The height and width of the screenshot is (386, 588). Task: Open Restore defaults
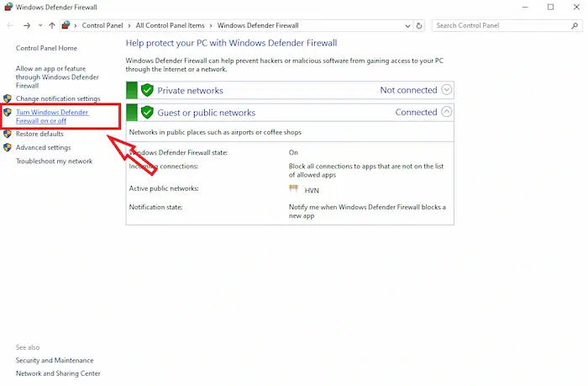click(39, 134)
